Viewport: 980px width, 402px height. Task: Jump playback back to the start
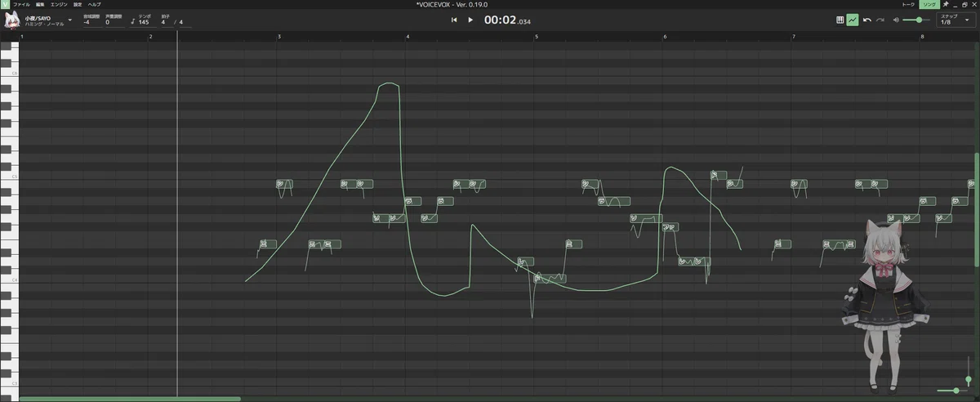tap(454, 20)
